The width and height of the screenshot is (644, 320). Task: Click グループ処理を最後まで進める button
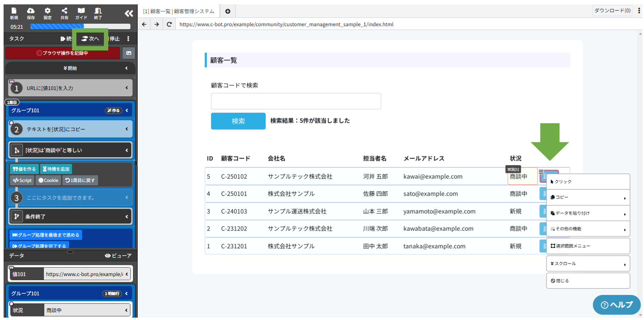tap(46, 235)
